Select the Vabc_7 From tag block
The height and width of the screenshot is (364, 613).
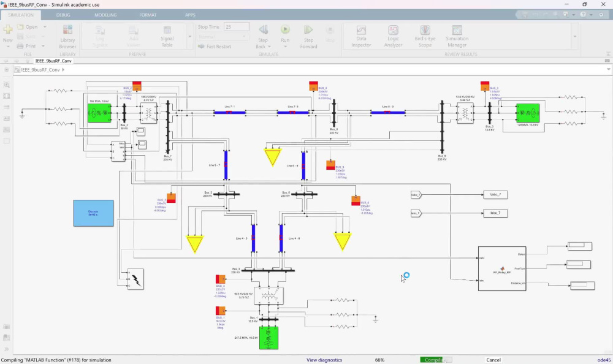[416, 195]
